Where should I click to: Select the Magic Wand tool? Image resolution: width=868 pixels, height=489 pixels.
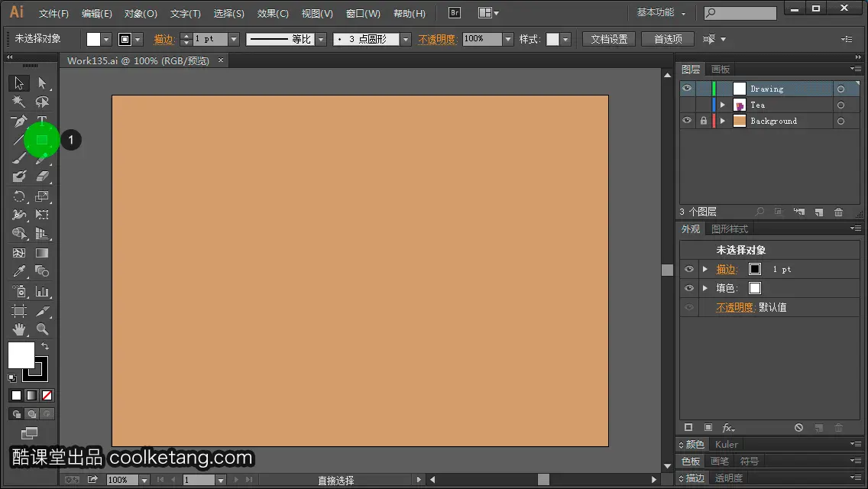[x=19, y=102]
